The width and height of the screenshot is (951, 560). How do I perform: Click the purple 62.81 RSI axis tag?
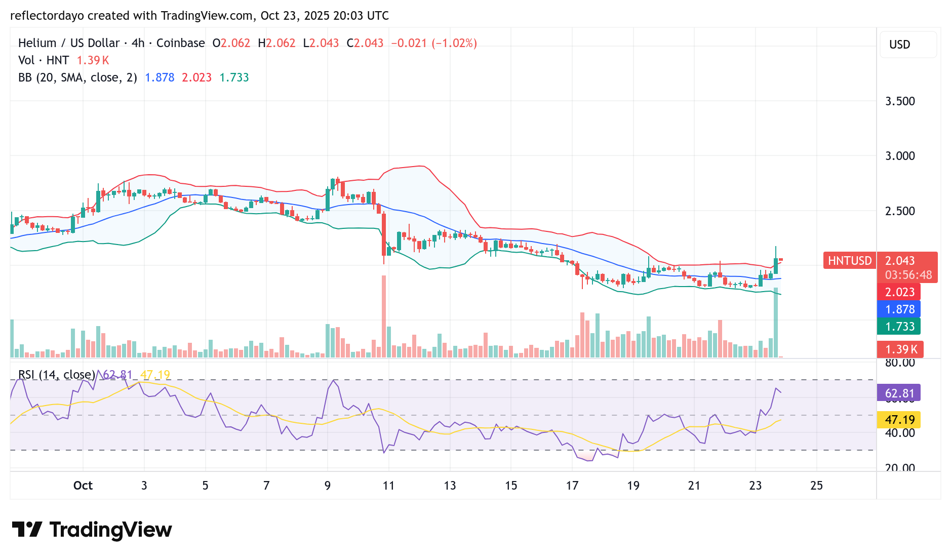[x=899, y=393]
